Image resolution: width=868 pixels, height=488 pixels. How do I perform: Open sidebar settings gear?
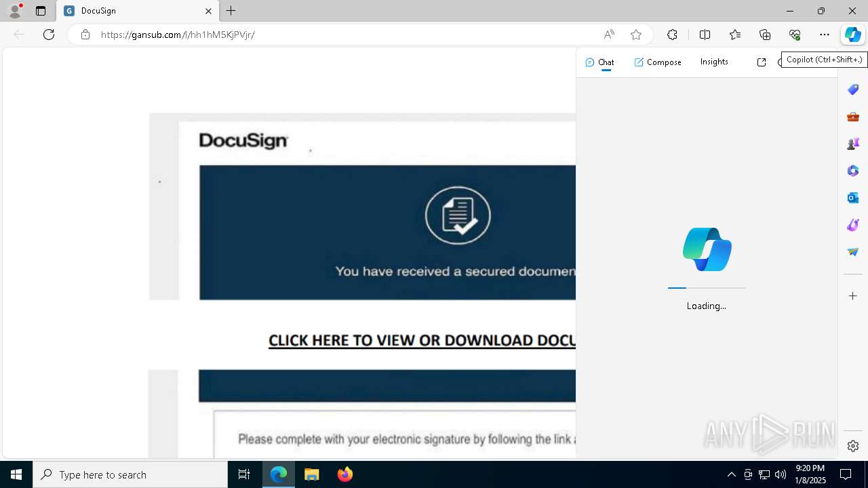click(x=853, y=446)
